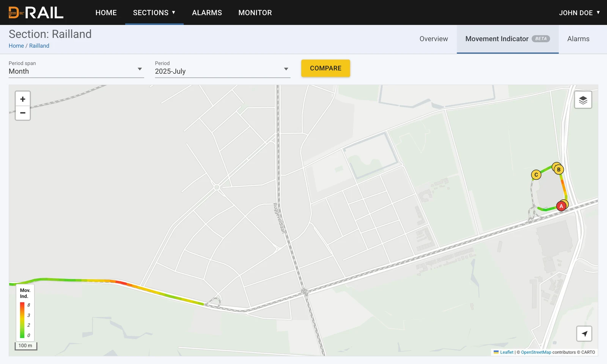Open the SECTIONS menu dropdown
The height and width of the screenshot is (364, 607).
(154, 13)
